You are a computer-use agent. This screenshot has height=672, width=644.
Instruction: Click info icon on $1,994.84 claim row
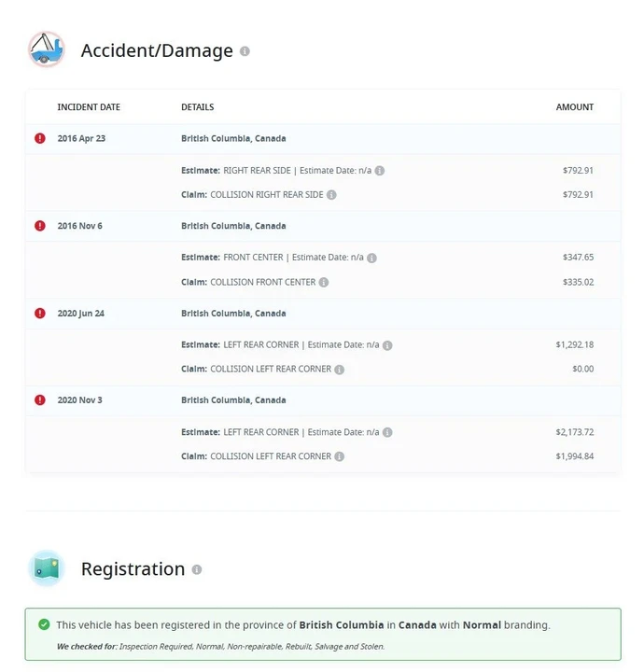[340, 456]
